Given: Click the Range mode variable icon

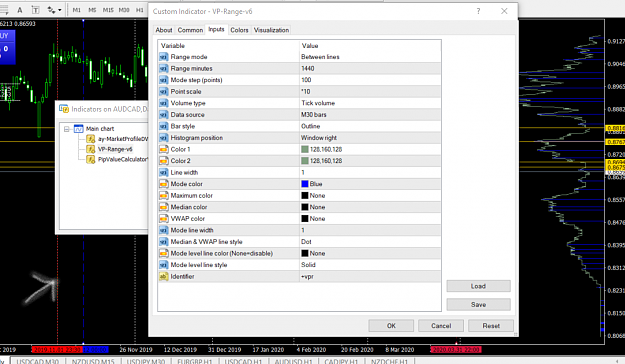Looking at the screenshot, I should tap(164, 57).
